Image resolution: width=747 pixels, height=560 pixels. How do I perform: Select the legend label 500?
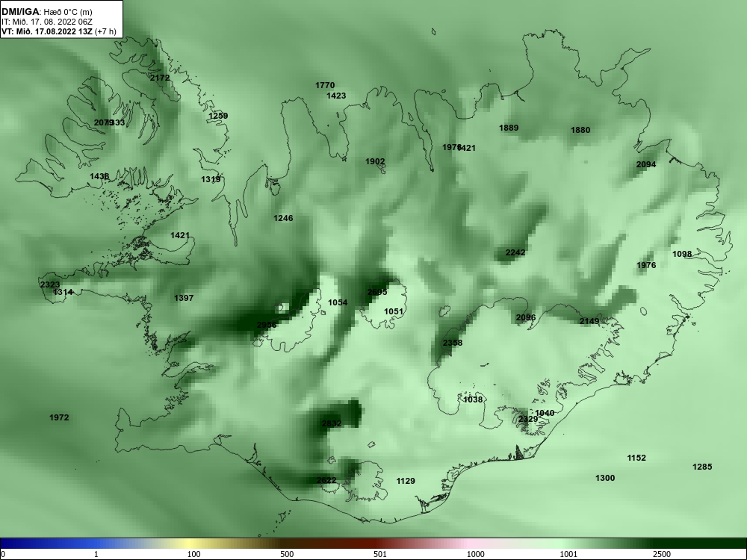tap(287, 554)
